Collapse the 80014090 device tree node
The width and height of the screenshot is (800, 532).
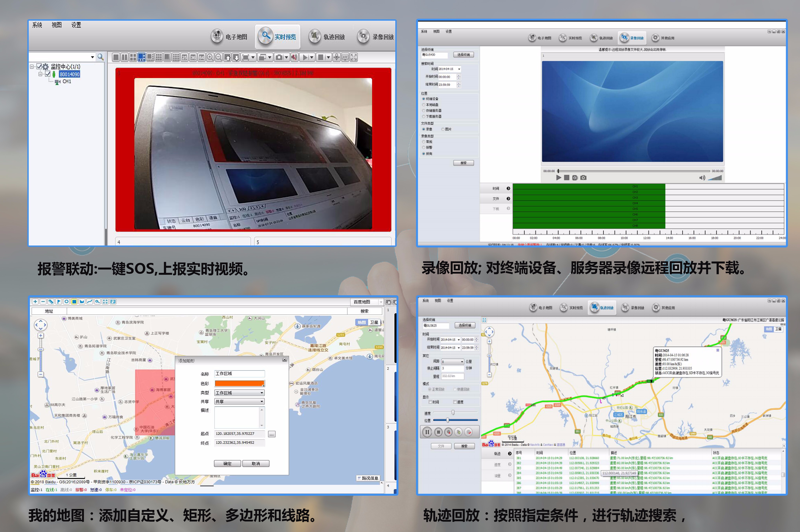point(40,74)
